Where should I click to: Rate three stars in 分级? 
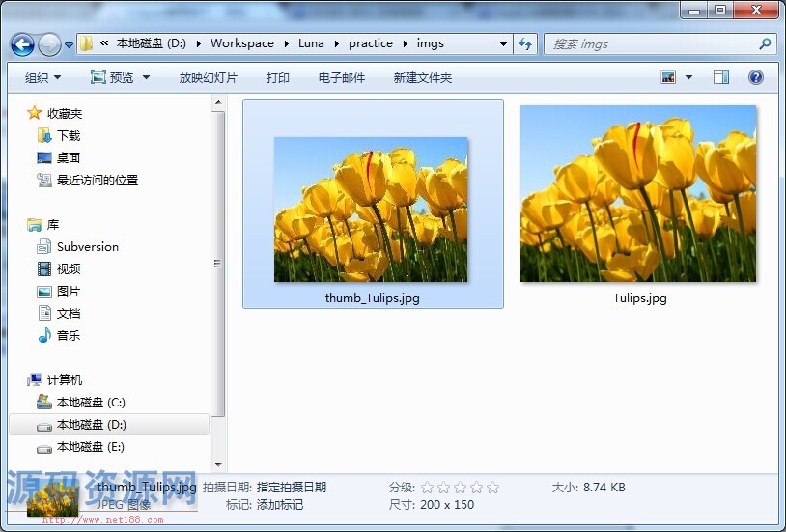461,488
